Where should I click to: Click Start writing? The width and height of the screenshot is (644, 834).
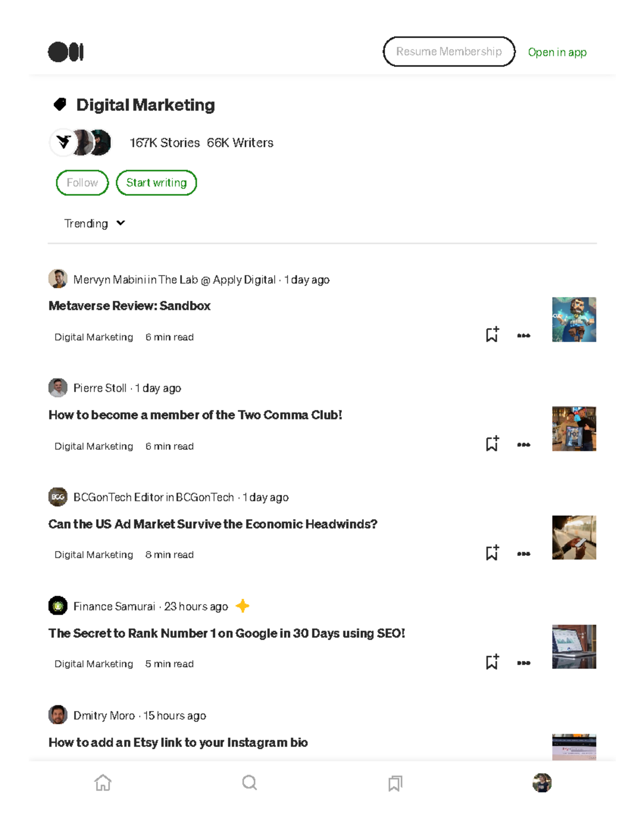156,183
